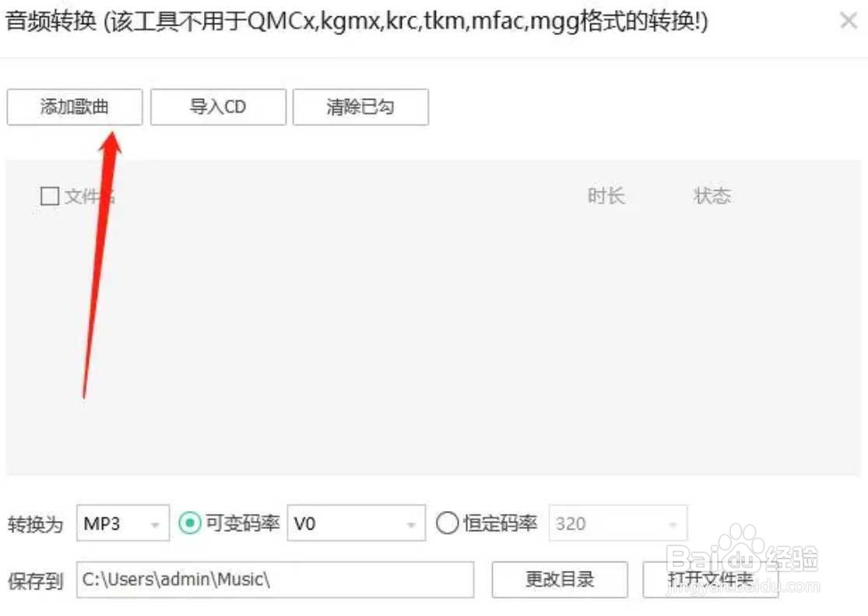The image size is (868, 616).
Task: Open the 320 constant bitrate dropdown
Action: (x=618, y=523)
